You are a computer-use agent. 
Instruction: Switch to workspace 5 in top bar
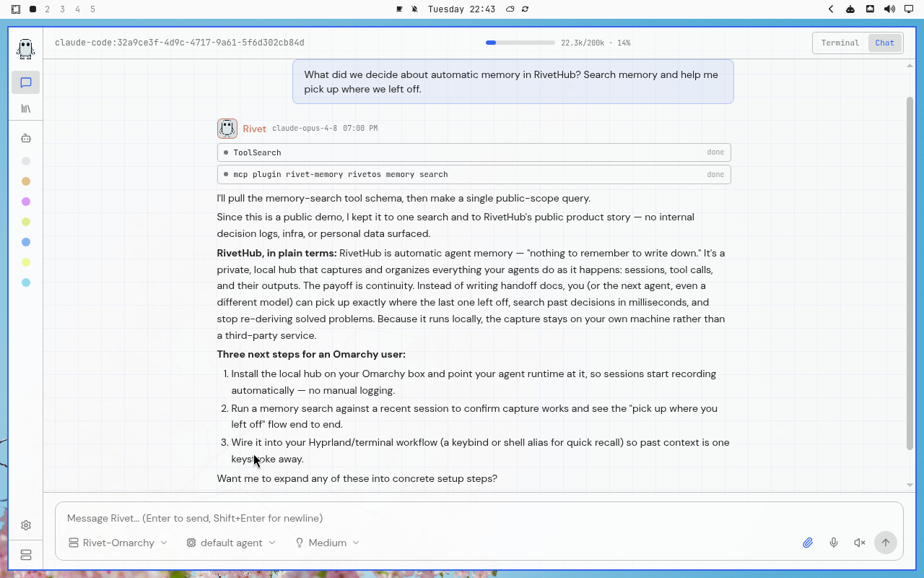pos(93,9)
